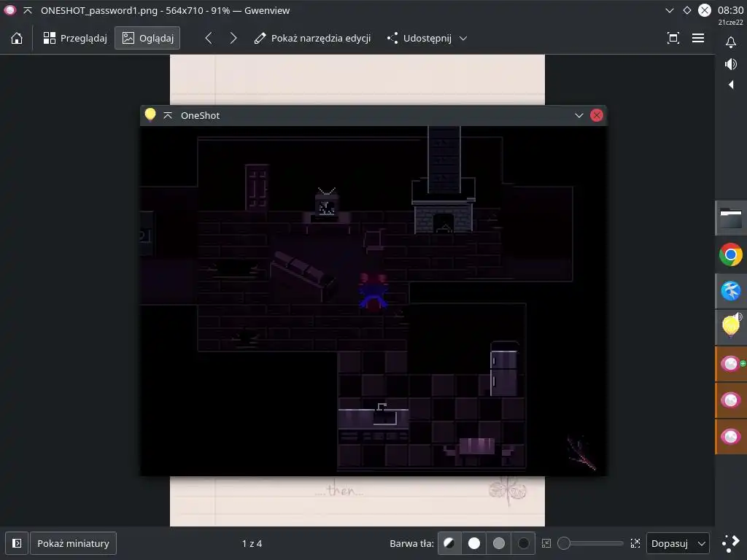Open the notifications bell icon
This screenshot has height=560, width=747.
pyautogui.click(x=731, y=42)
